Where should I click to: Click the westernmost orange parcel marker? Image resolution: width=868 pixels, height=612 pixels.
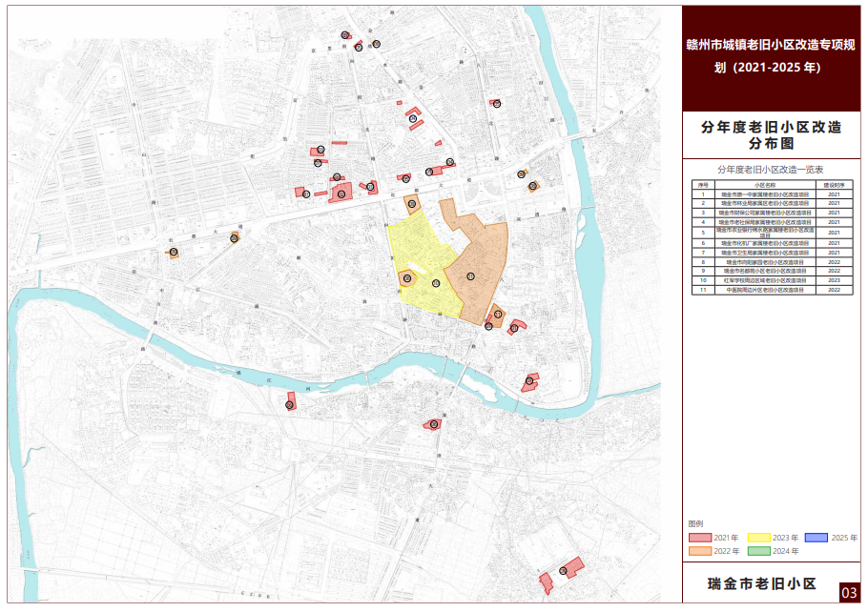174,253
